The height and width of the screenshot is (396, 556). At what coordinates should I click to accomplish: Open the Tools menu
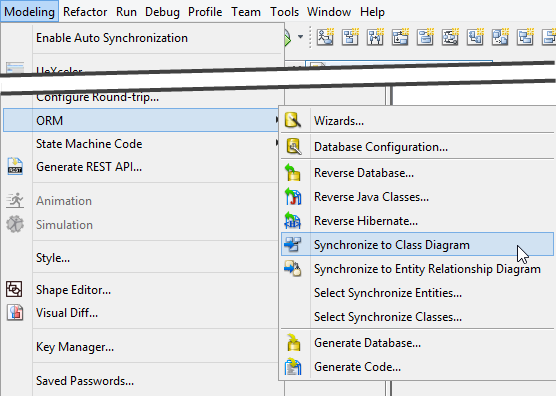click(x=284, y=12)
